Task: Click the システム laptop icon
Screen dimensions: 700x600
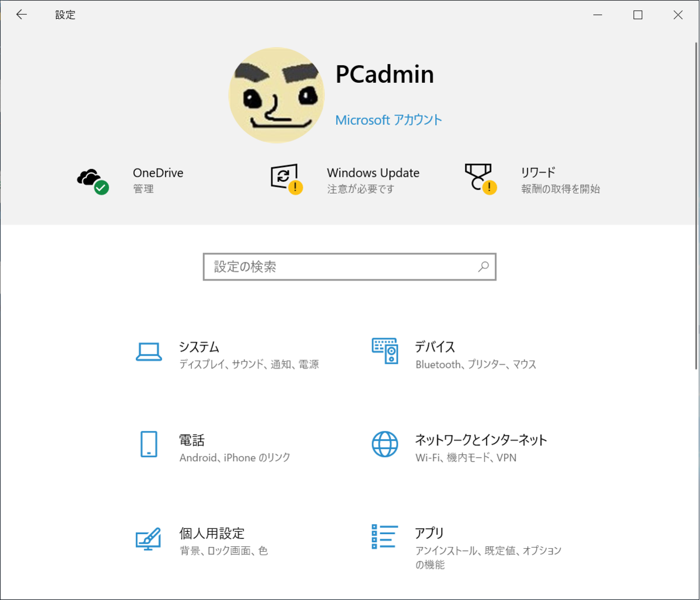Action: tap(149, 352)
